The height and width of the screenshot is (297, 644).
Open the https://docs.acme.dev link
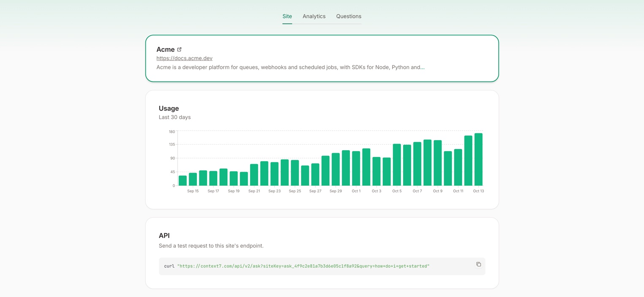[184, 58]
